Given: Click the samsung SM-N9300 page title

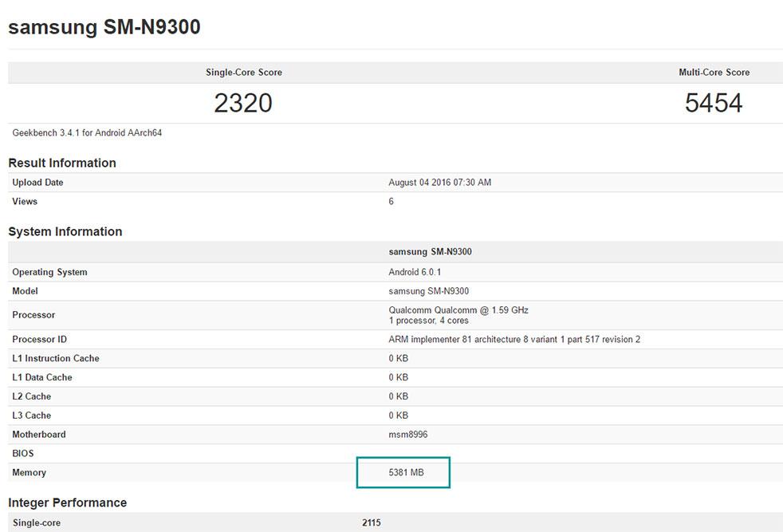Looking at the screenshot, I should tap(104, 27).
